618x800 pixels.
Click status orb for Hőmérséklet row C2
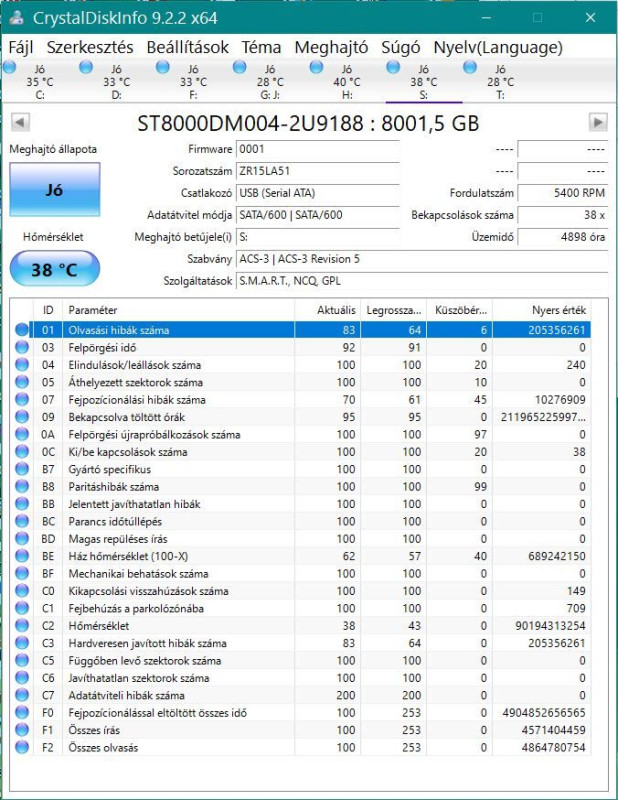coord(21,626)
